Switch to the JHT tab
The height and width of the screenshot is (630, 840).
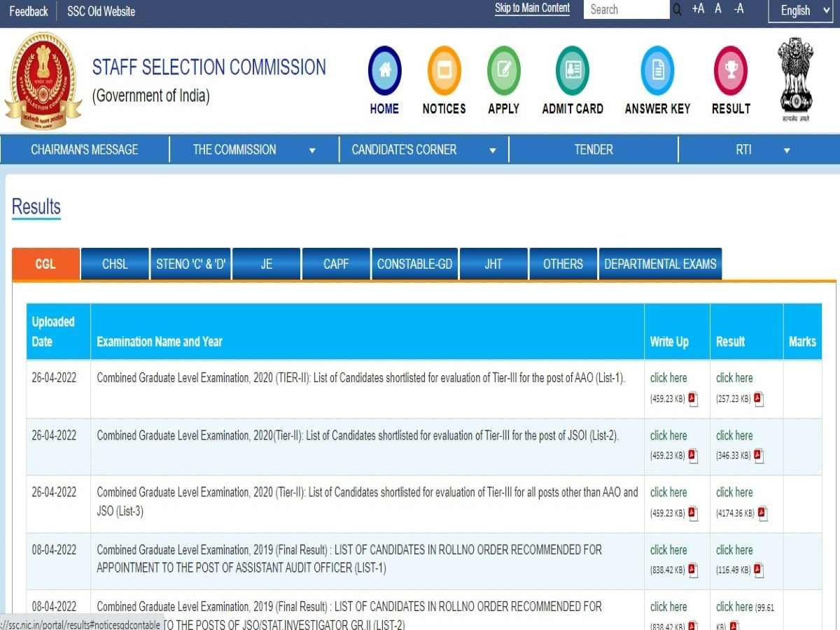pyautogui.click(x=493, y=264)
